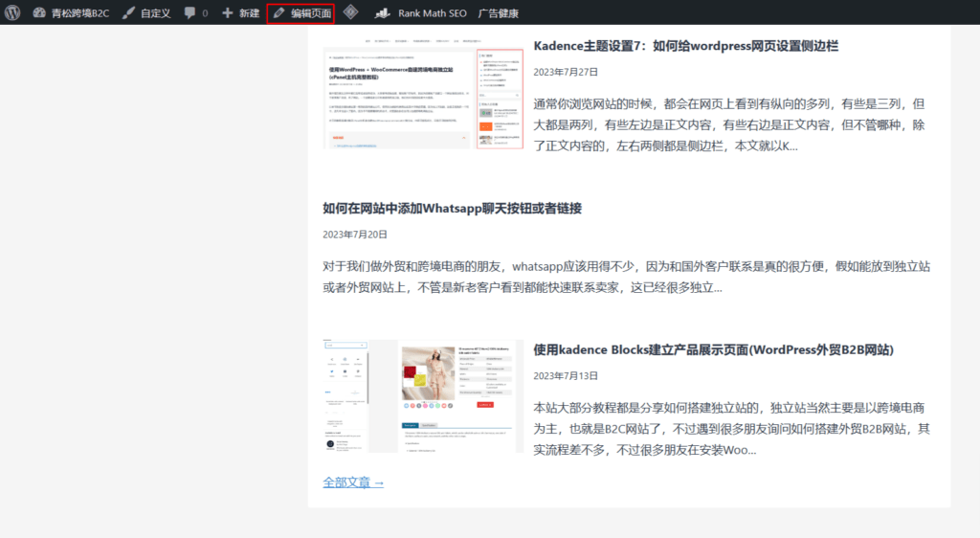Open 自定义 customizer with brush icon
The height and width of the screenshot is (538, 980).
pos(146,13)
